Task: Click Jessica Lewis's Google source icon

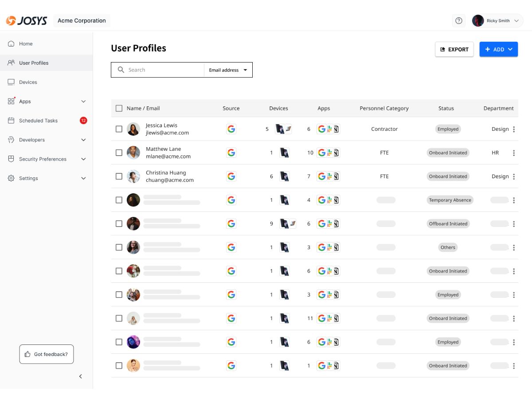Action: tap(231, 129)
